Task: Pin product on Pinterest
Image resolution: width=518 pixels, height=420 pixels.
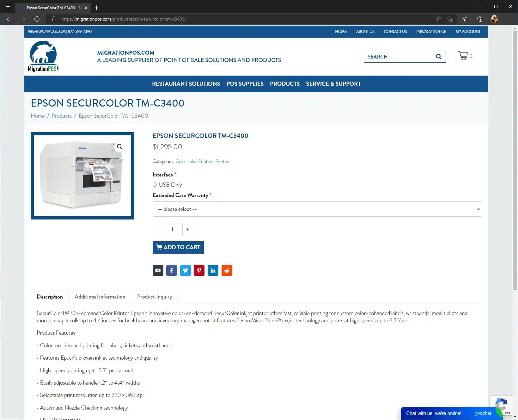Action: coord(199,270)
